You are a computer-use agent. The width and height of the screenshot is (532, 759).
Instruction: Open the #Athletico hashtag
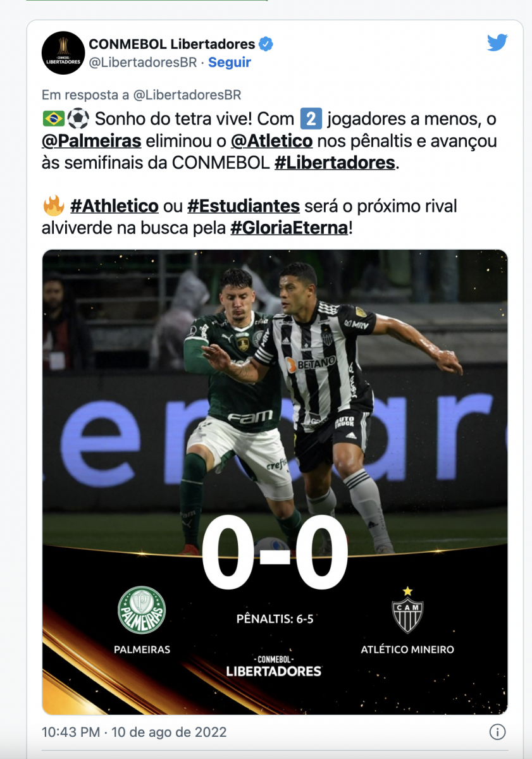pyautogui.click(x=114, y=206)
